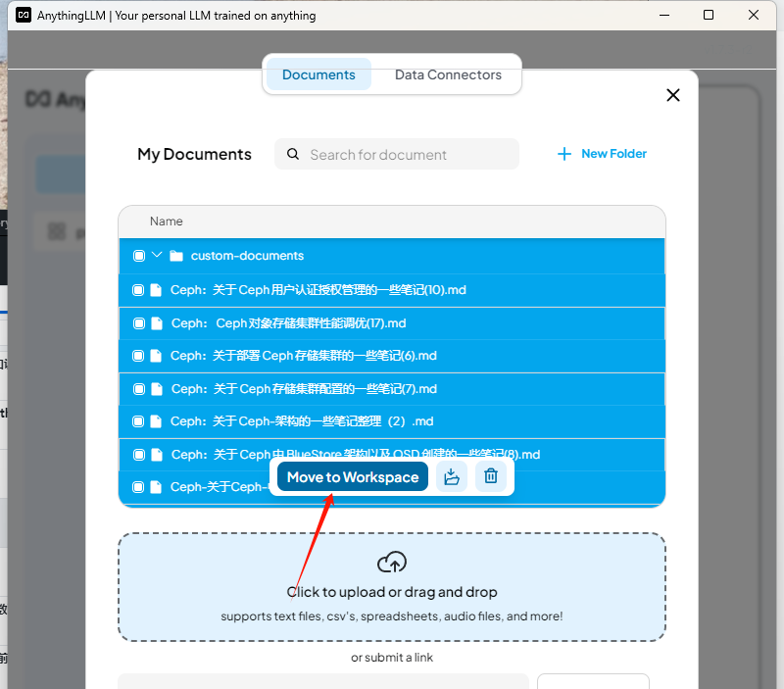Click the plus icon beside New Folder
This screenshot has height=689, width=784.
(x=564, y=154)
